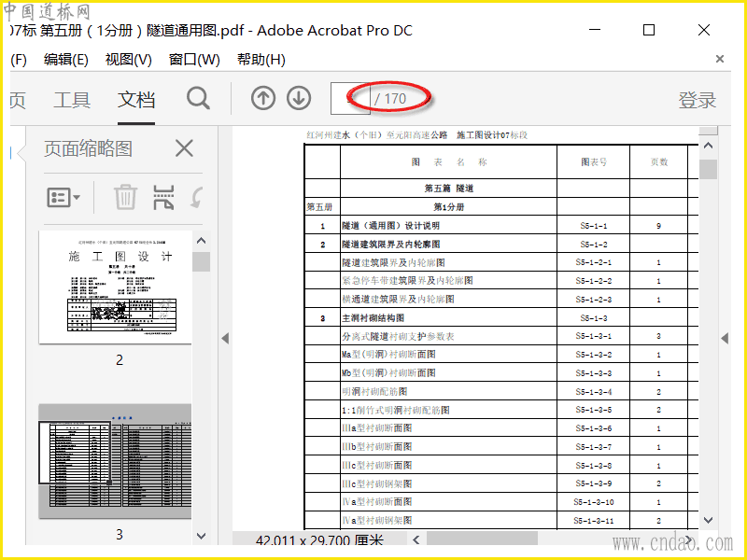Click document scroll up arrow
Viewport: 747px width, 560px height.
pos(709,146)
